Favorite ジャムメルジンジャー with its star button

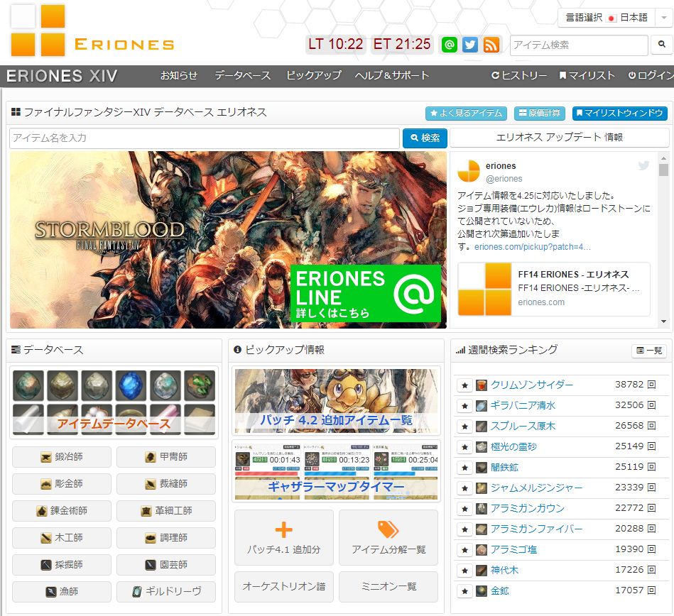[464, 488]
